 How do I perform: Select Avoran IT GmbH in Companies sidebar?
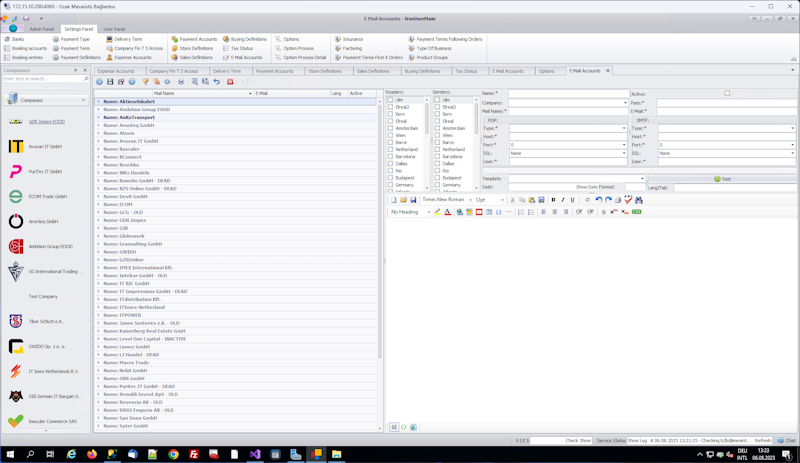point(45,147)
